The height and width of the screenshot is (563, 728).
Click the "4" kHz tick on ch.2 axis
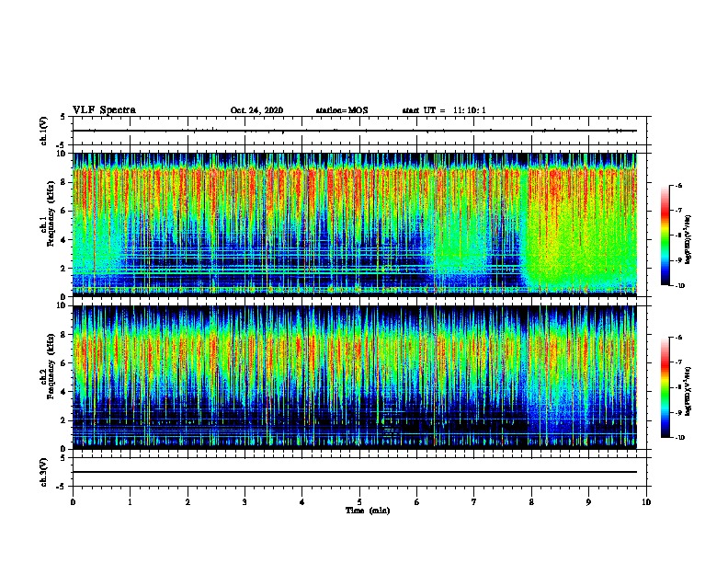coord(63,392)
